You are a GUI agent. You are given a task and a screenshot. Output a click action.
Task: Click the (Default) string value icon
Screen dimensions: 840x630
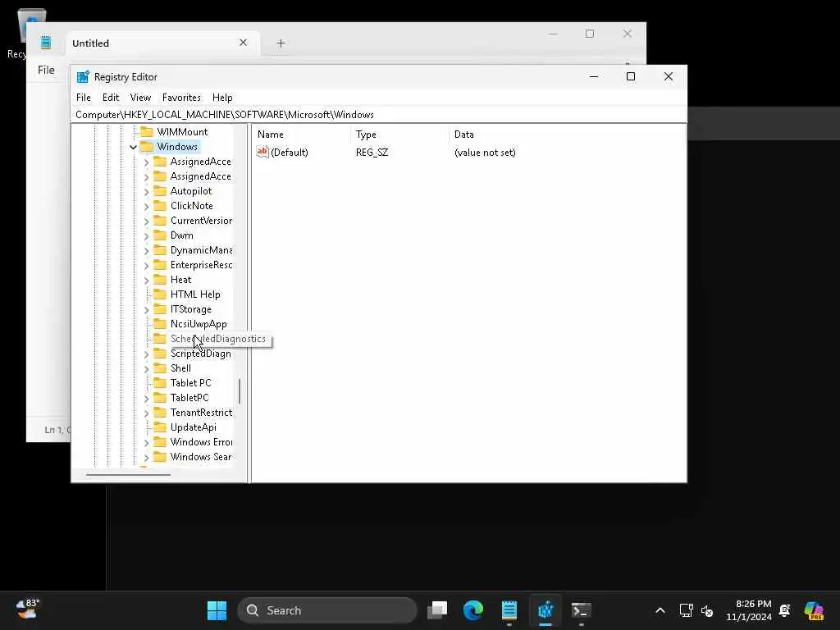point(262,152)
